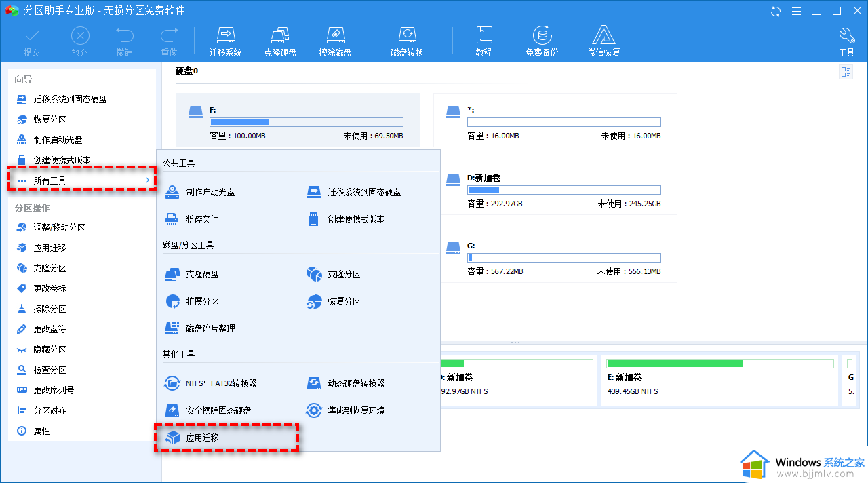
Task: Select the D:新加卷 partition card
Action: click(555, 188)
